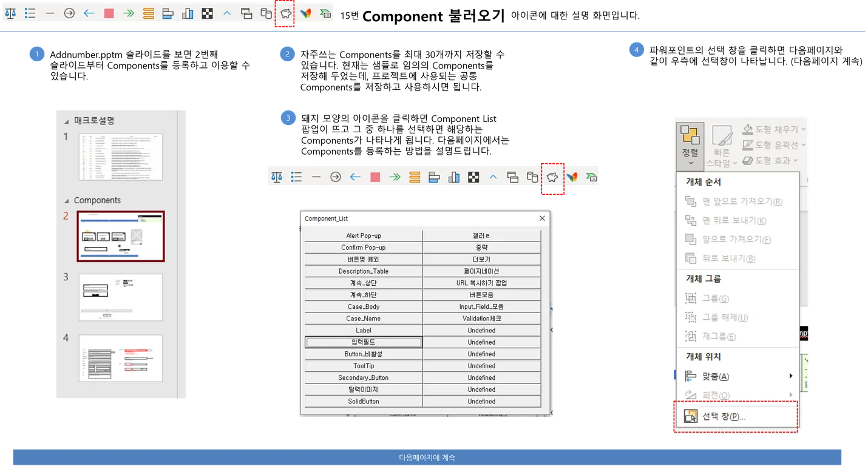Click the 달력이미지 component

364,390
